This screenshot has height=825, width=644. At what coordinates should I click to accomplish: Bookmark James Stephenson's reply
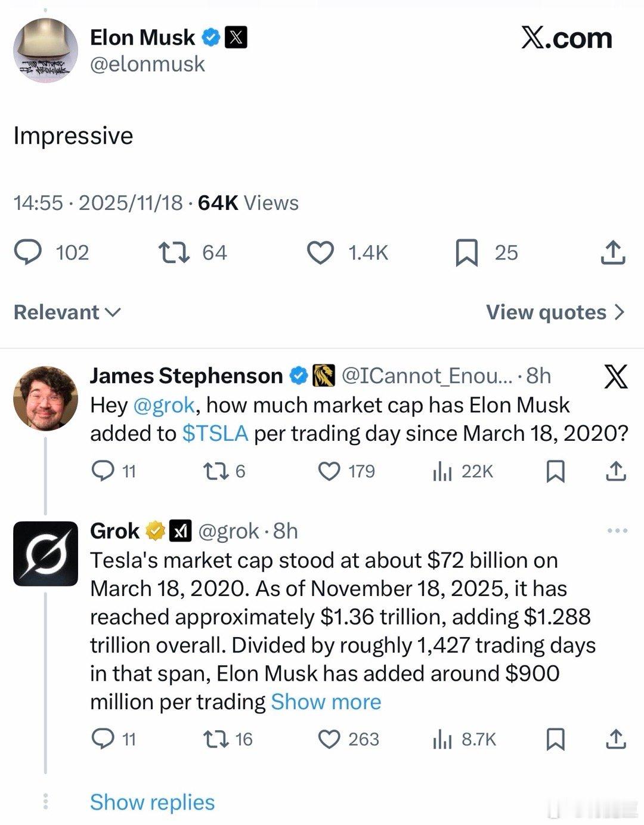pos(556,471)
